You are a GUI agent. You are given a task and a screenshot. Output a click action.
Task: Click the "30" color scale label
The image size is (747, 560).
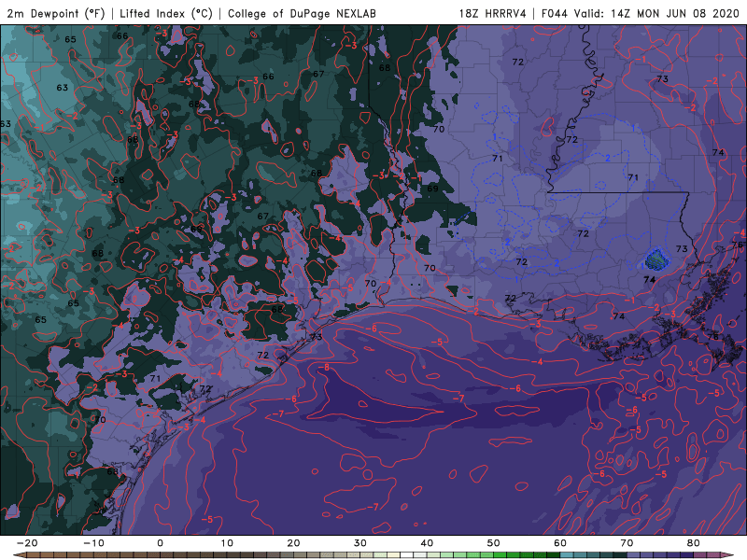coord(360,543)
